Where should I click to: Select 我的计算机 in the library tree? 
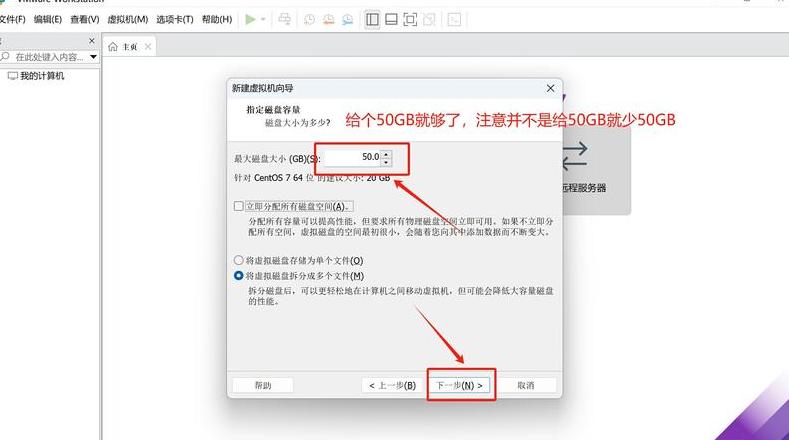42,76
